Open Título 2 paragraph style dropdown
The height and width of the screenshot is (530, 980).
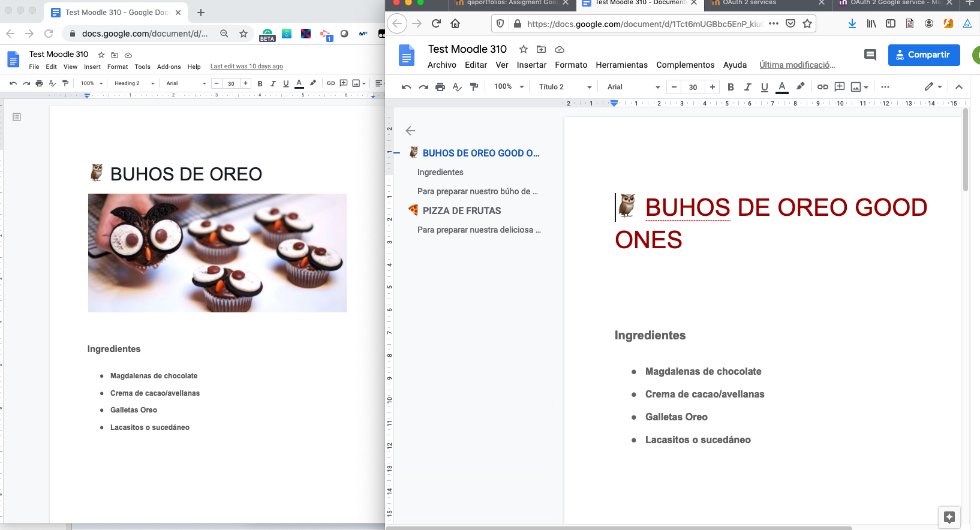564,87
